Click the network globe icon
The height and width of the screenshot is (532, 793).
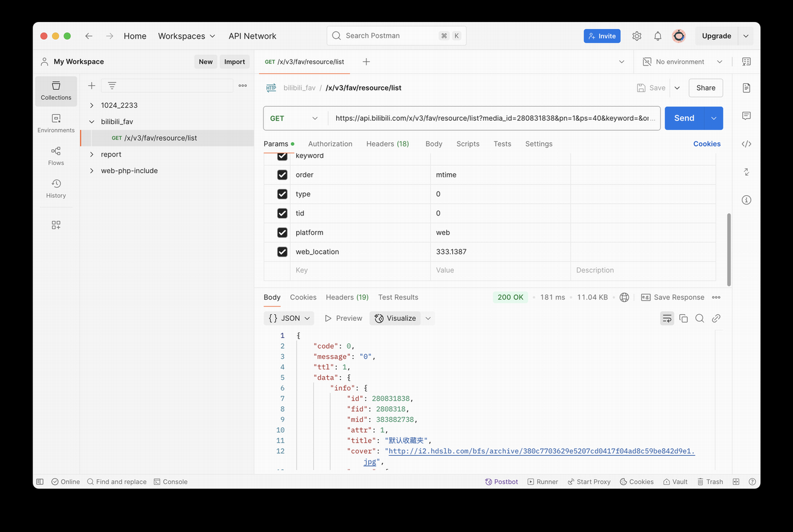tap(624, 297)
